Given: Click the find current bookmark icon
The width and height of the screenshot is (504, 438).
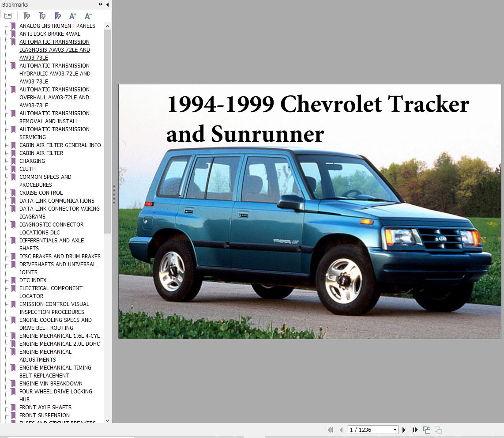Looking at the screenshot, I should [57, 15].
